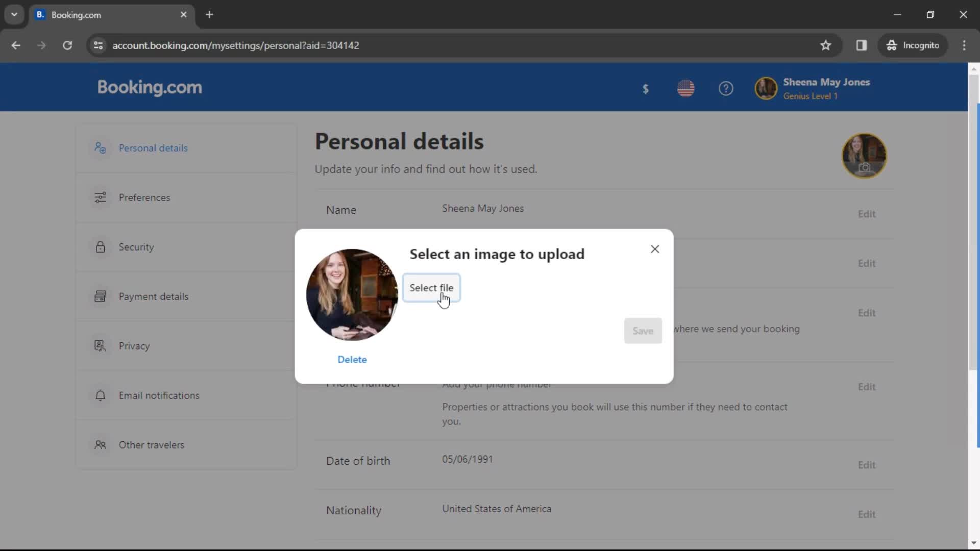The width and height of the screenshot is (980, 551).
Task: Click the header profile avatar
Action: pyautogui.click(x=766, y=89)
